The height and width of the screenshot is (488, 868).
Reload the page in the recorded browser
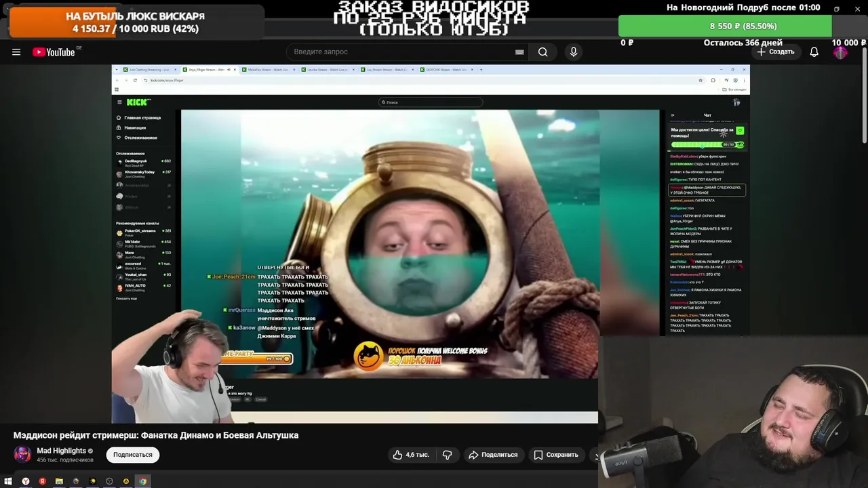point(135,80)
